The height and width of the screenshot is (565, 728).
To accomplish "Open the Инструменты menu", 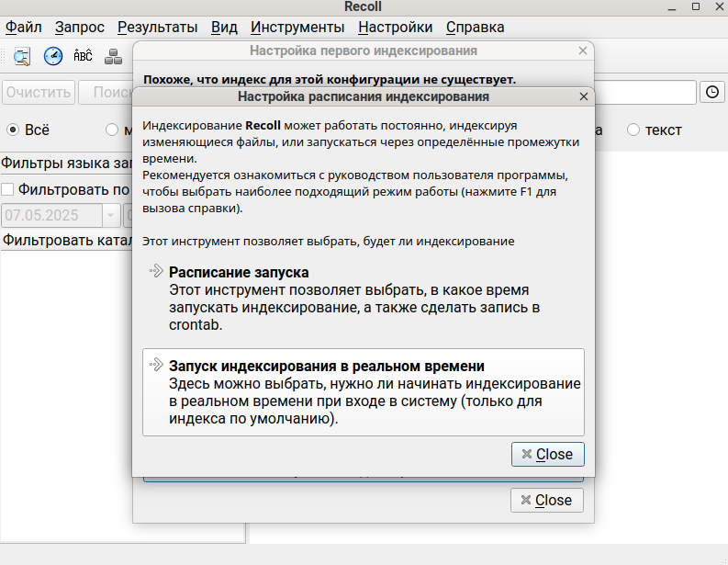I will point(297,28).
